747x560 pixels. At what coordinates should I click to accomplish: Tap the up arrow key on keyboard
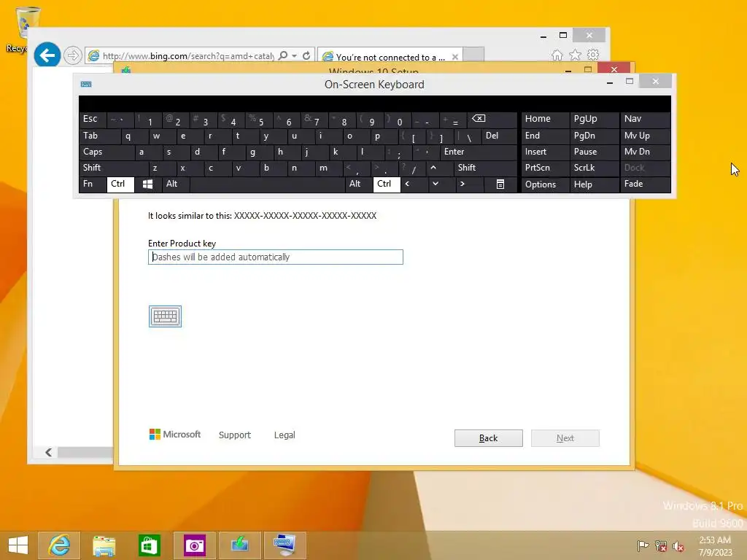click(x=433, y=168)
